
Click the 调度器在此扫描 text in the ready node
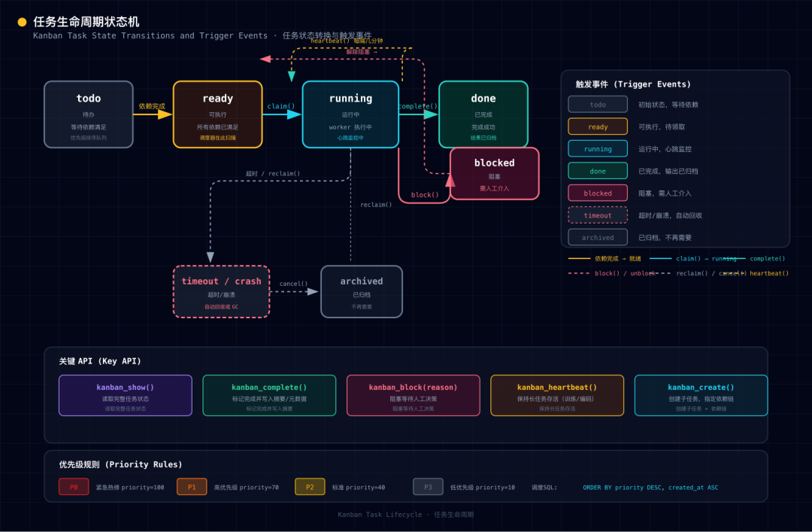point(217,138)
